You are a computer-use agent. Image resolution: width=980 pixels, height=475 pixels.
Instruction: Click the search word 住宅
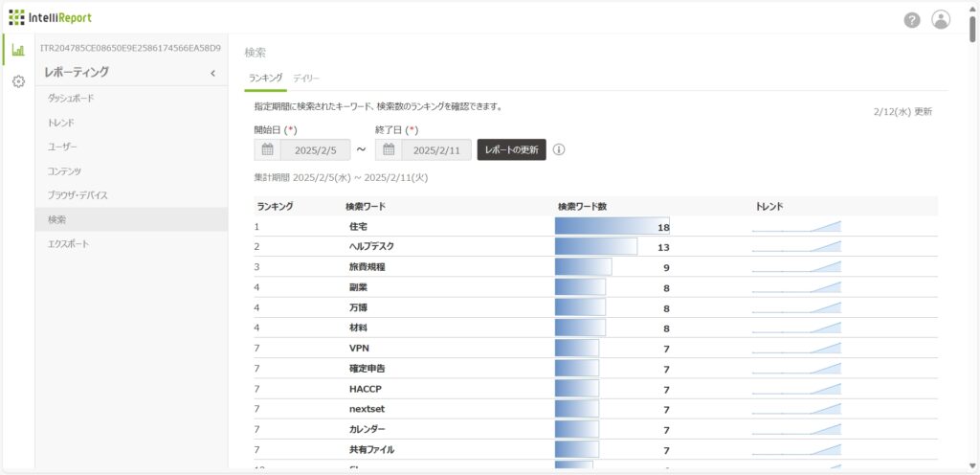pos(359,226)
